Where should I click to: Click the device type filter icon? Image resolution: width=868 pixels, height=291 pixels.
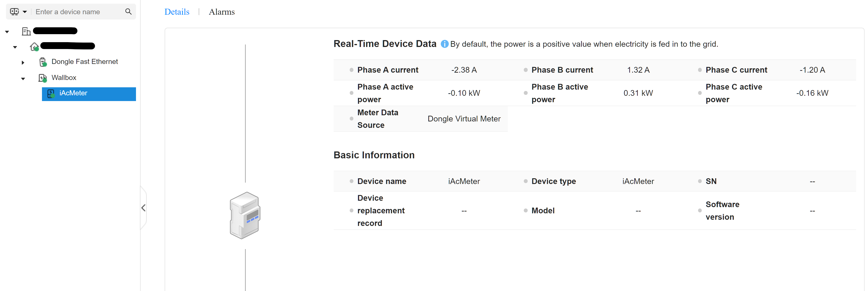(x=14, y=12)
